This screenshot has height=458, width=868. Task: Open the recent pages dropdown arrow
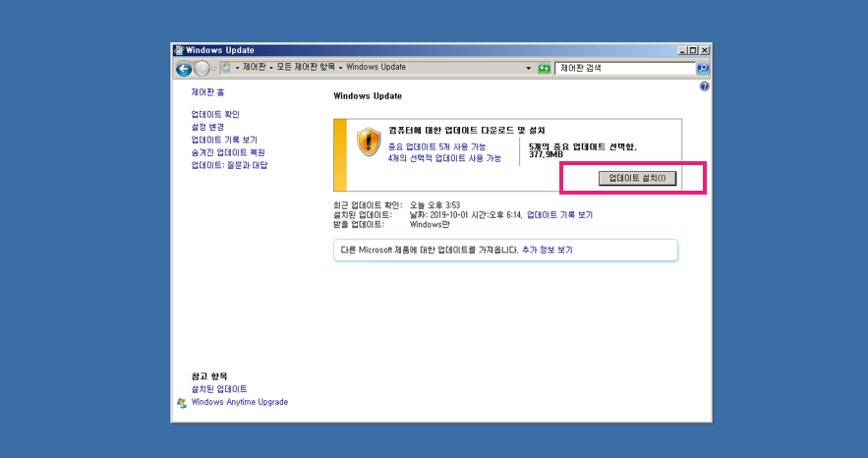213,69
